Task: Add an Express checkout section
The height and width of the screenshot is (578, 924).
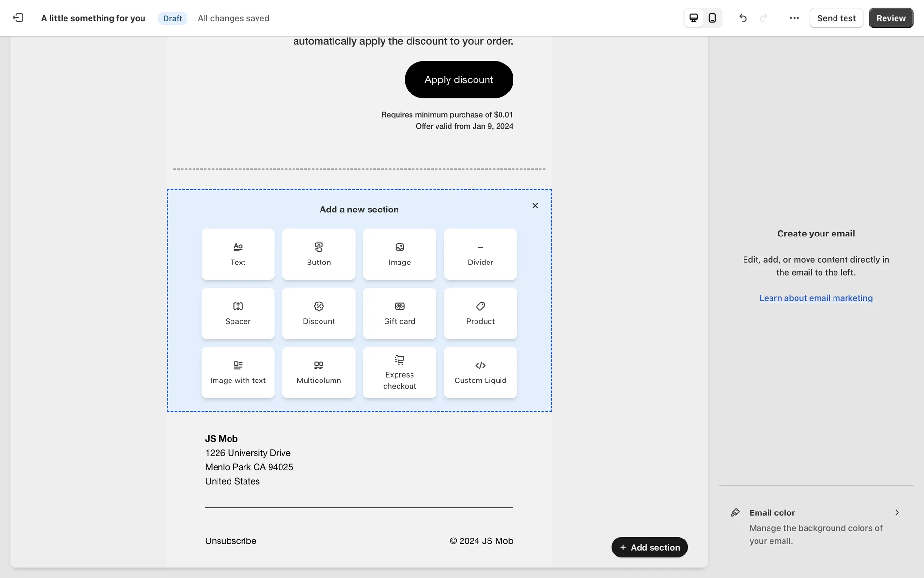Action: [x=399, y=372]
